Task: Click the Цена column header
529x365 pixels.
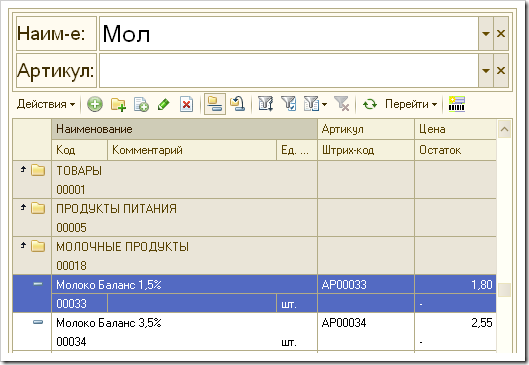Action: [x=455, y=129]
